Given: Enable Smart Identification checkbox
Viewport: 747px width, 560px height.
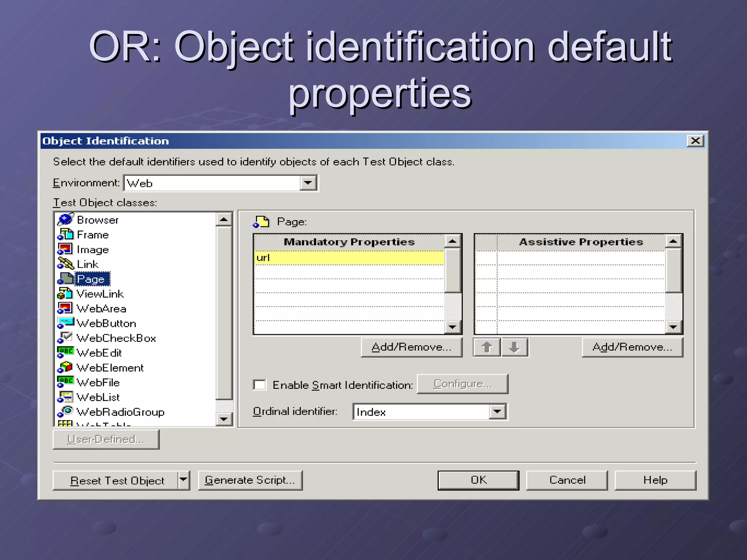Looking at the screenshot, I should pos(260,385).
